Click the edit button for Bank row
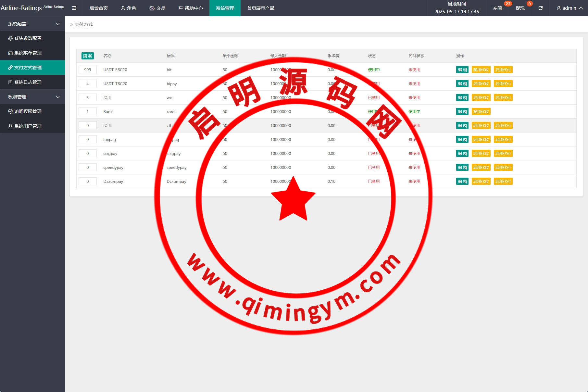The height and width of the screenshot is (392, 588). click(x=462, y=112)
